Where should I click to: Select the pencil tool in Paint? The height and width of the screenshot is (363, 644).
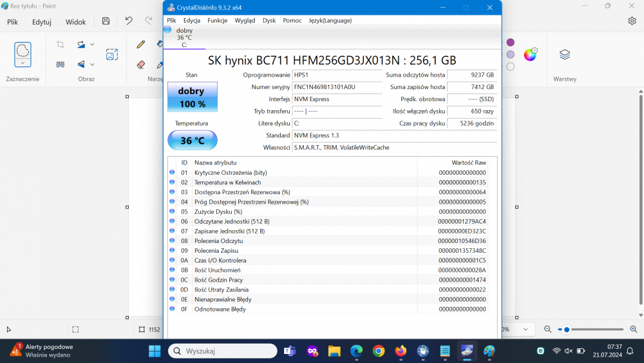141,44
